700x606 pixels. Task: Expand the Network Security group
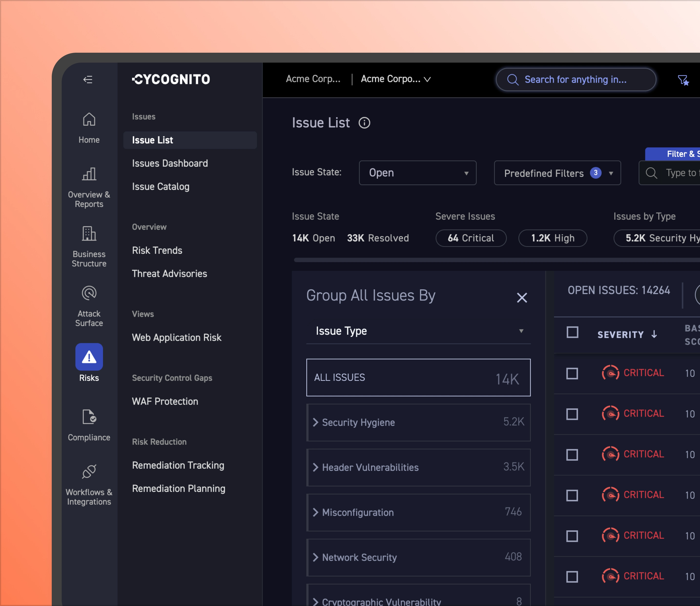(418, 557)
